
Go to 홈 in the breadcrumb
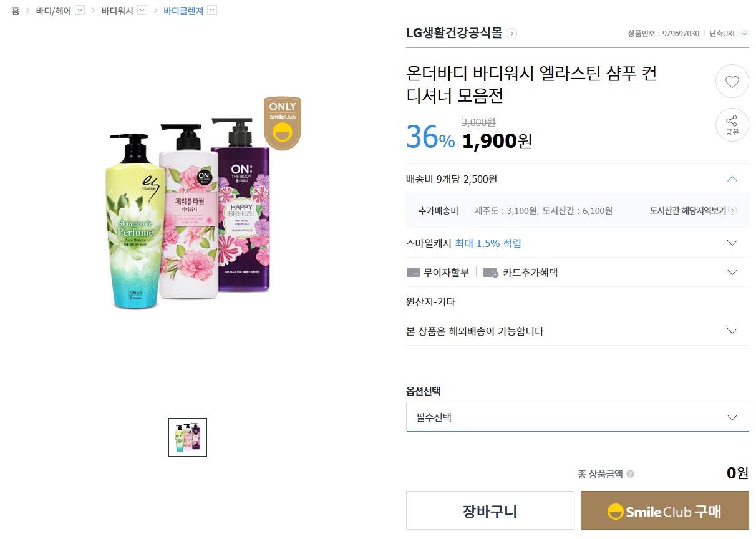16,11
